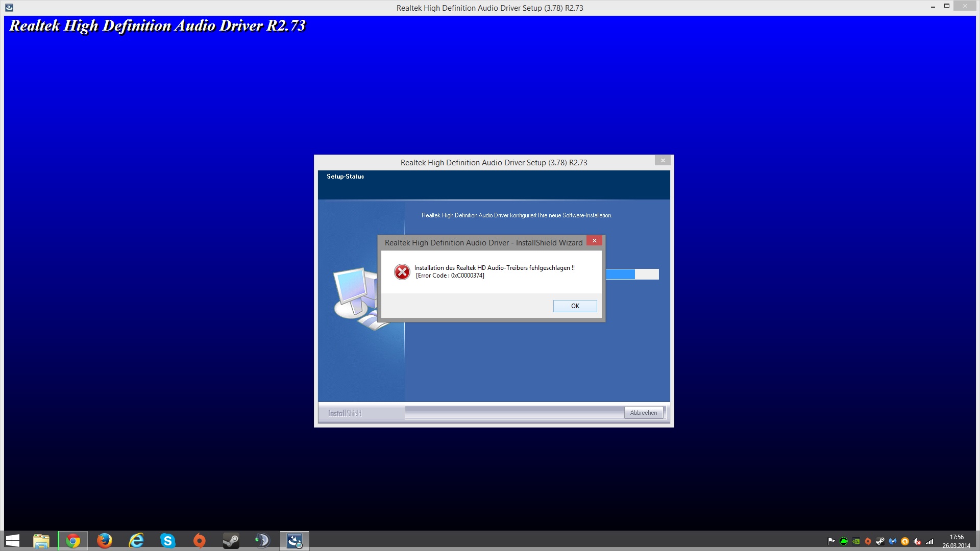This screenshot has height=551, width=980.
Task: Open Action Center flag tray icon
Action: pyautogui.click(x=831, y=541)
